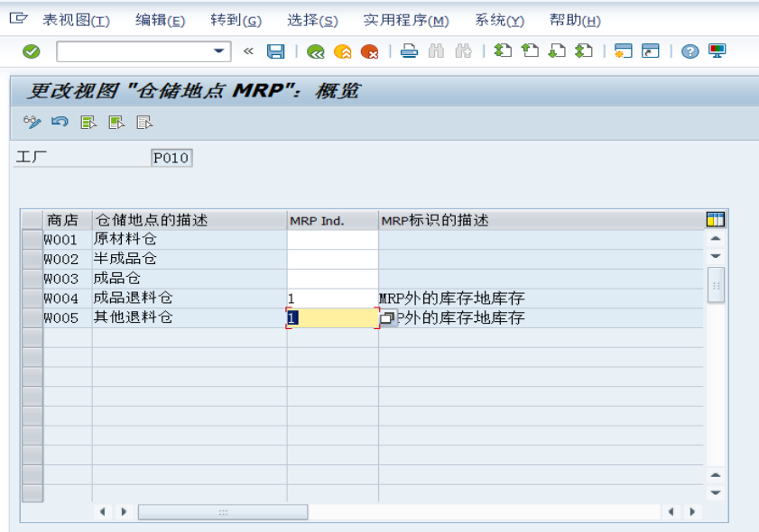
Task: Open the 系统(Y) menu
Action: coord(499,21)
